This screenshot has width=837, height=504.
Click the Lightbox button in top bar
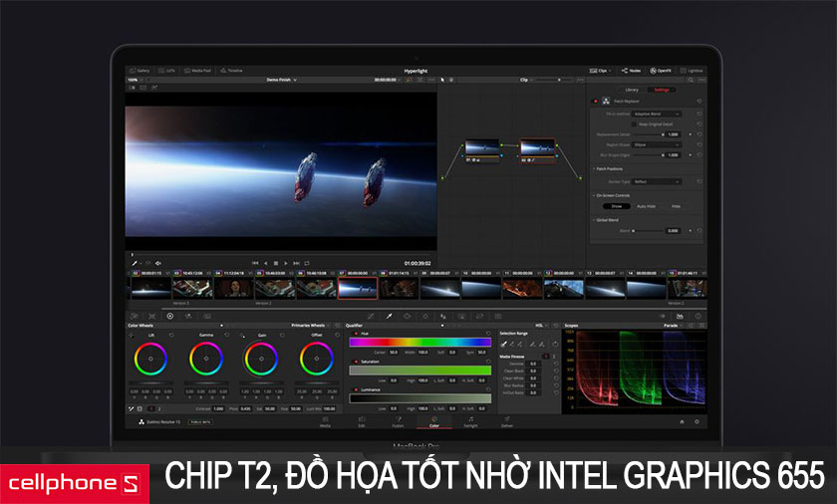[692, 71]
